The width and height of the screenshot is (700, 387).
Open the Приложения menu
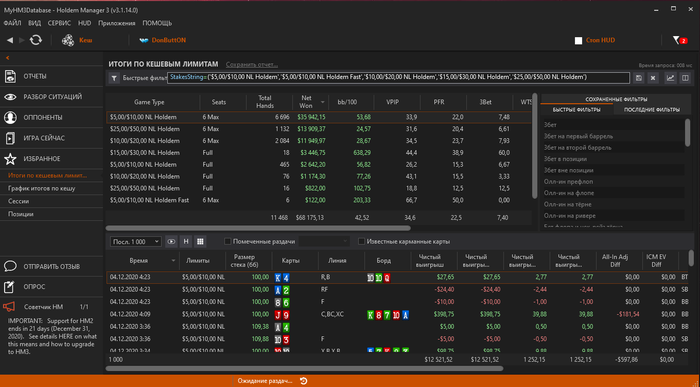point(117,23)
